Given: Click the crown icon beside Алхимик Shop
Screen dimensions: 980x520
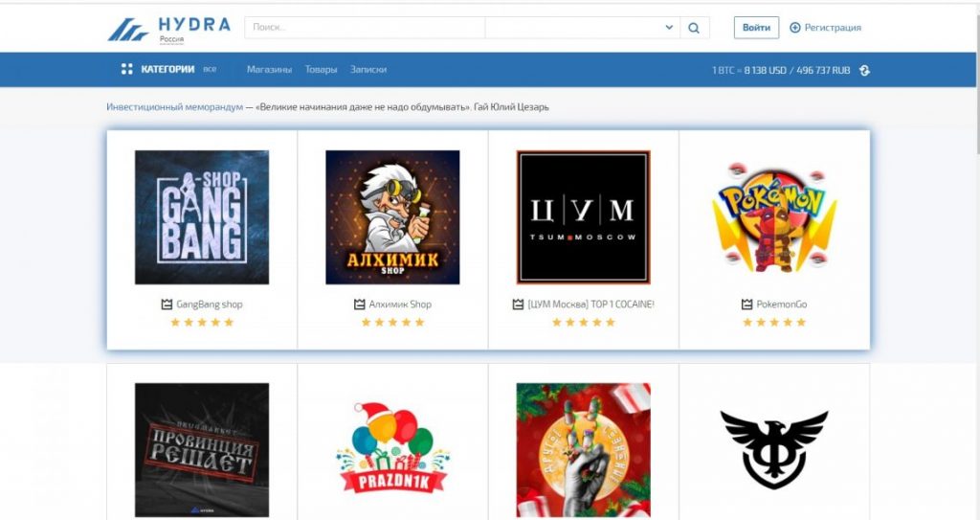Looking at the screenshot, I should tap(359, 305).
